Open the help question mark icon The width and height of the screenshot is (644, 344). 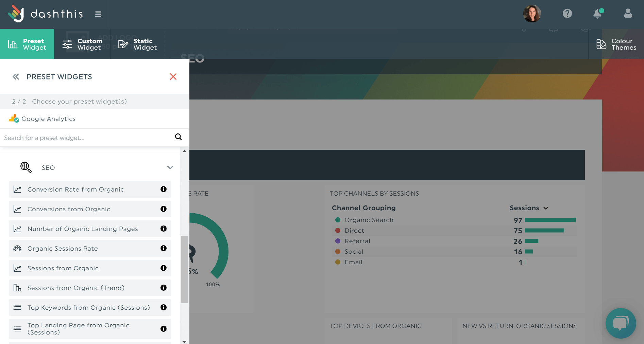(x=567, y=14)
